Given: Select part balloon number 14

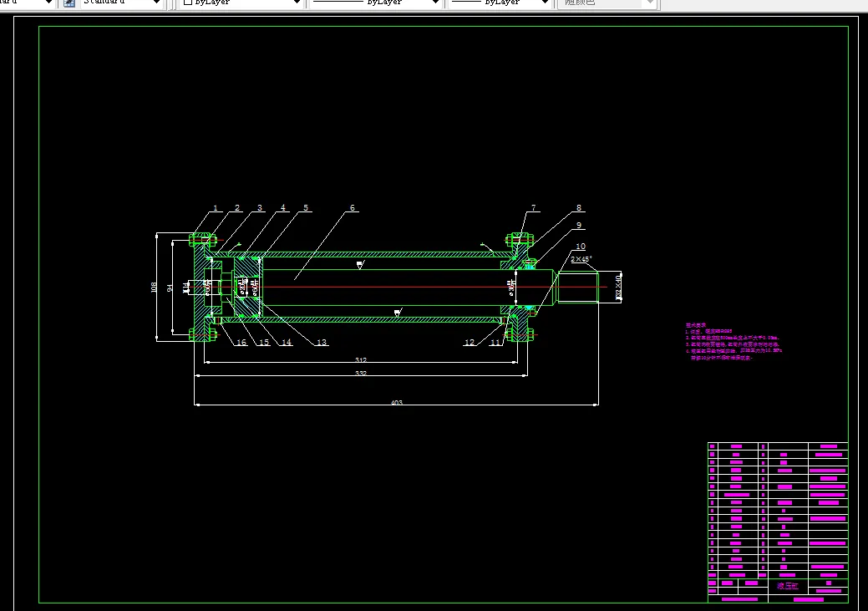Looking at the screenshot, I should pyautogui.click(x=287, y=343).
